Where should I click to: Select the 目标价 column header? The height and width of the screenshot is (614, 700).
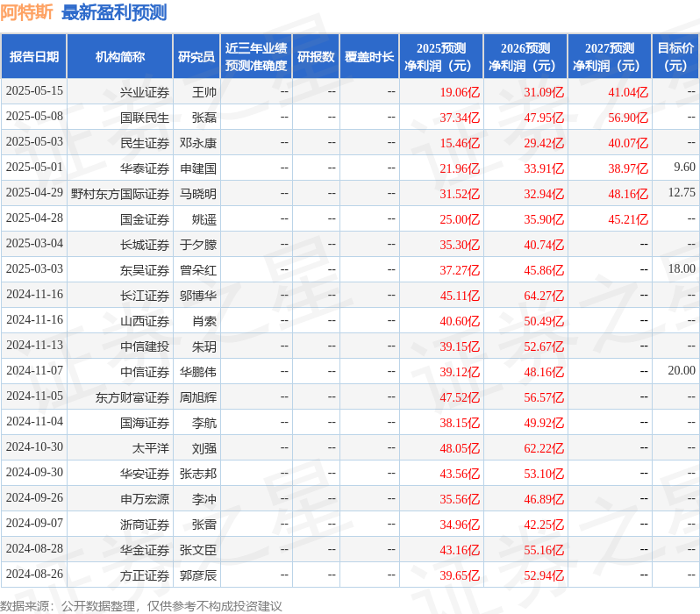pos(676,56)
